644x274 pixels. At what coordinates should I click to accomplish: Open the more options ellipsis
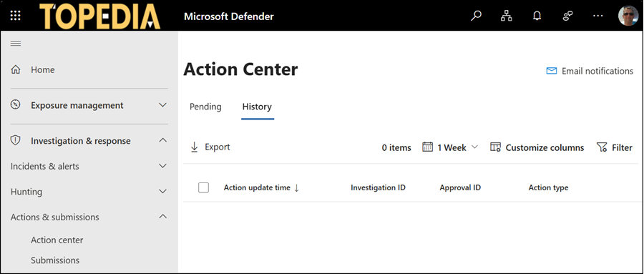click(598, 16)
